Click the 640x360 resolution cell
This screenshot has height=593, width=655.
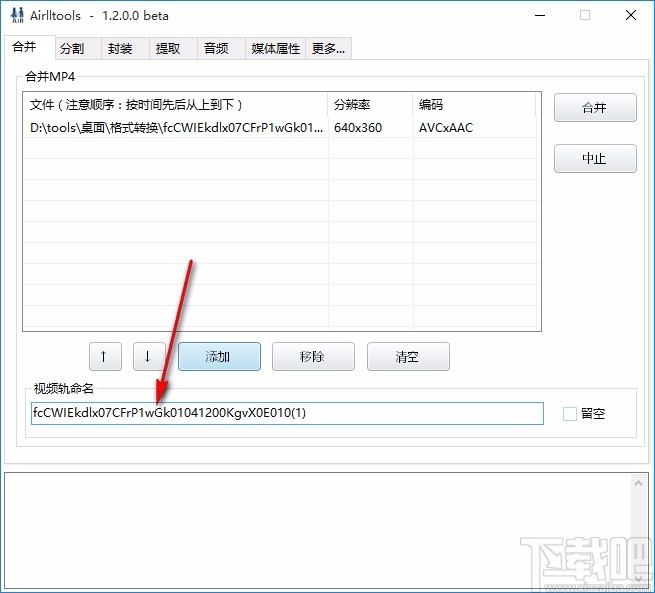point(358,127)
